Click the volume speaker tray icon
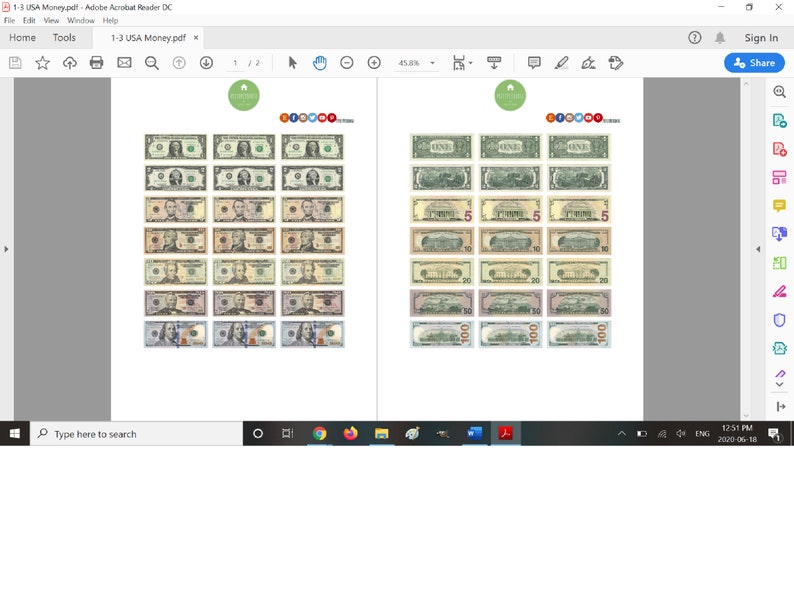Screen dimensions: 794x613 [681, 433]
